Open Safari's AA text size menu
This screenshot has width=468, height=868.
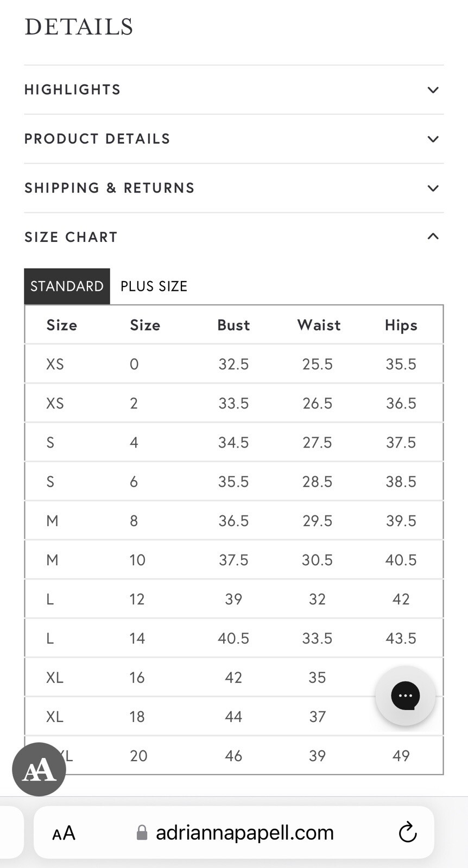(64, 833)
